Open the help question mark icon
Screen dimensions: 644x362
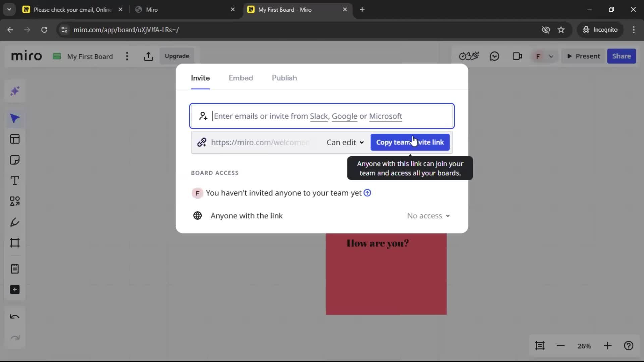(x=629, y=346)
